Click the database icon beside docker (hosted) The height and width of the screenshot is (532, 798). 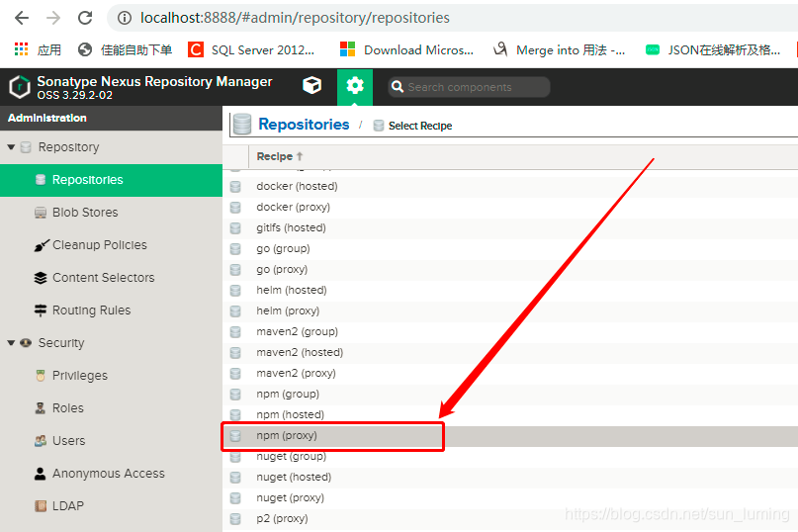tap(235, 186)
